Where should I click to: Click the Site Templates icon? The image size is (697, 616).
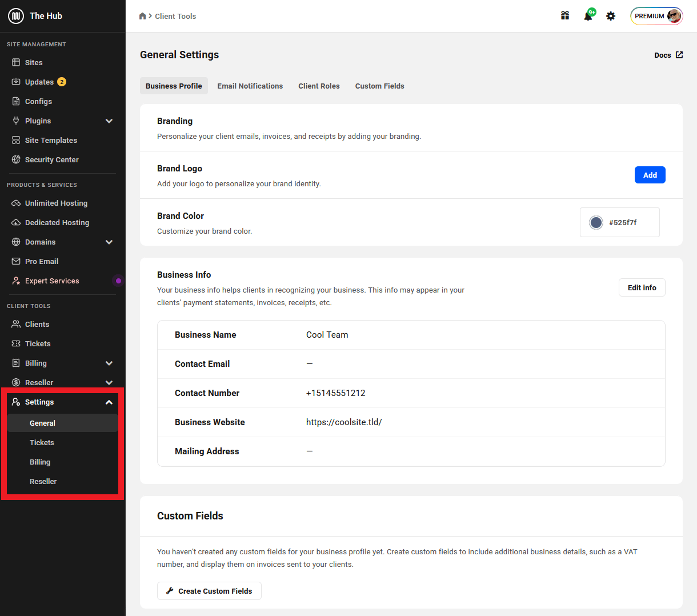click(16, 140)
